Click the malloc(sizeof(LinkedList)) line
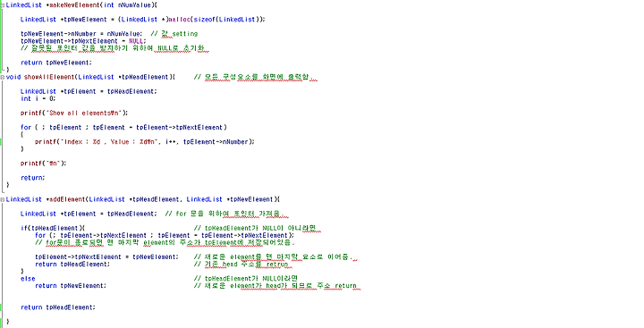Image resolution: width=644 pixels, height=328 pixels. coord(143,20)
